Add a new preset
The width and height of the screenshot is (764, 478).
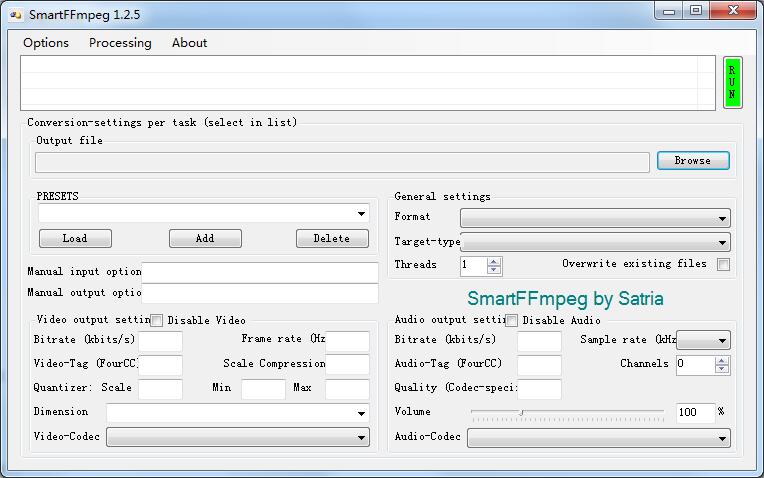pyautogui.click(x=205, y=238)
